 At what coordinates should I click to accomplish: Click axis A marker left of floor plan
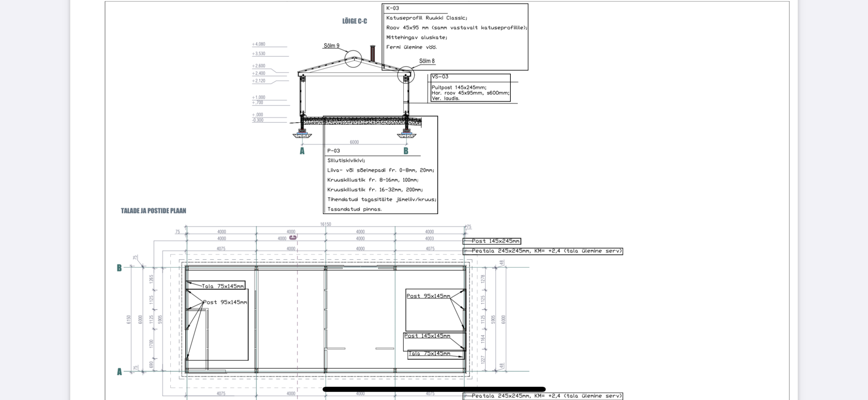pyautogui.click(x=119, y=372)
